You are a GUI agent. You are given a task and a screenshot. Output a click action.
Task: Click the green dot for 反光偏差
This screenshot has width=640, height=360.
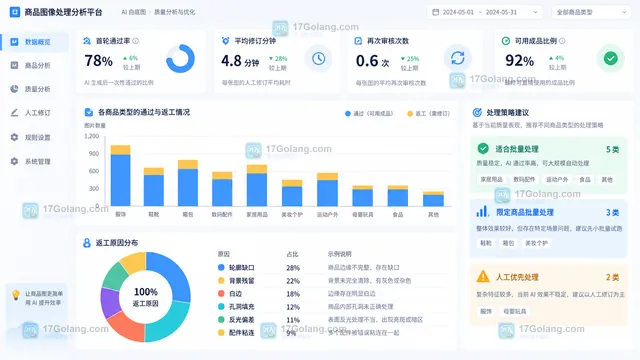coord(221,320)
